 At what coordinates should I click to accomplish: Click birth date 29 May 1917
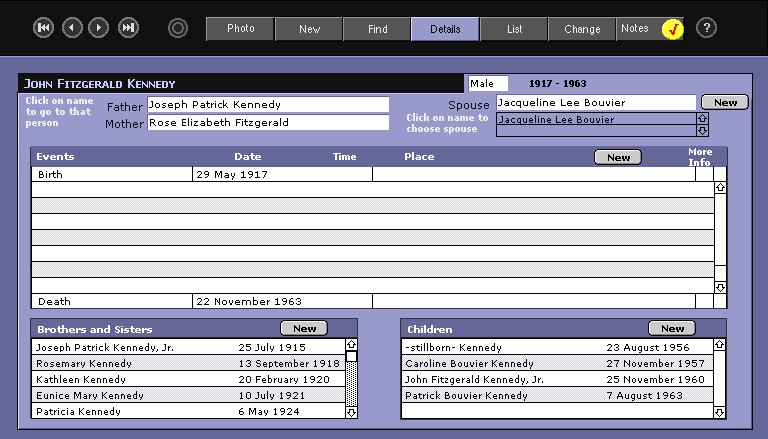232,174
